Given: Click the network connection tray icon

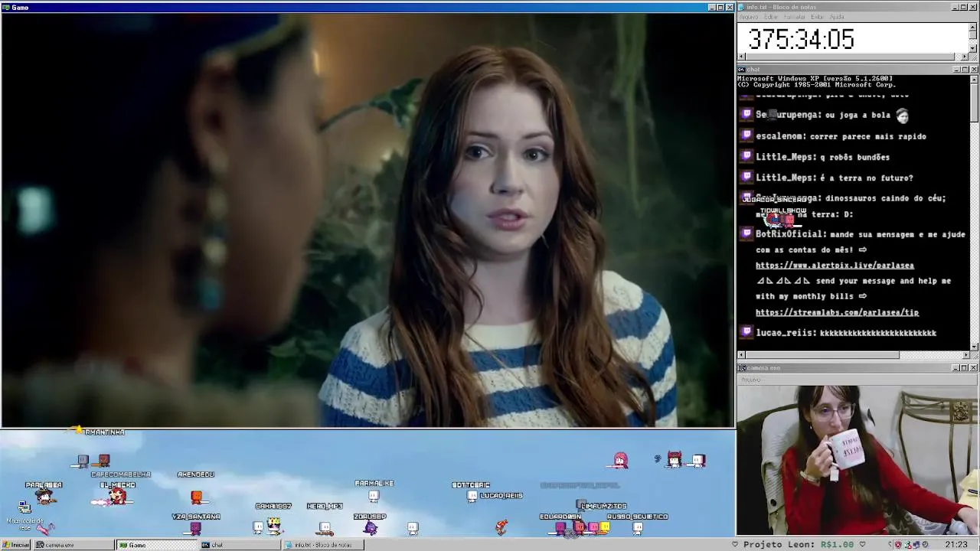Looking at the screenshot, I should [908, 545].
